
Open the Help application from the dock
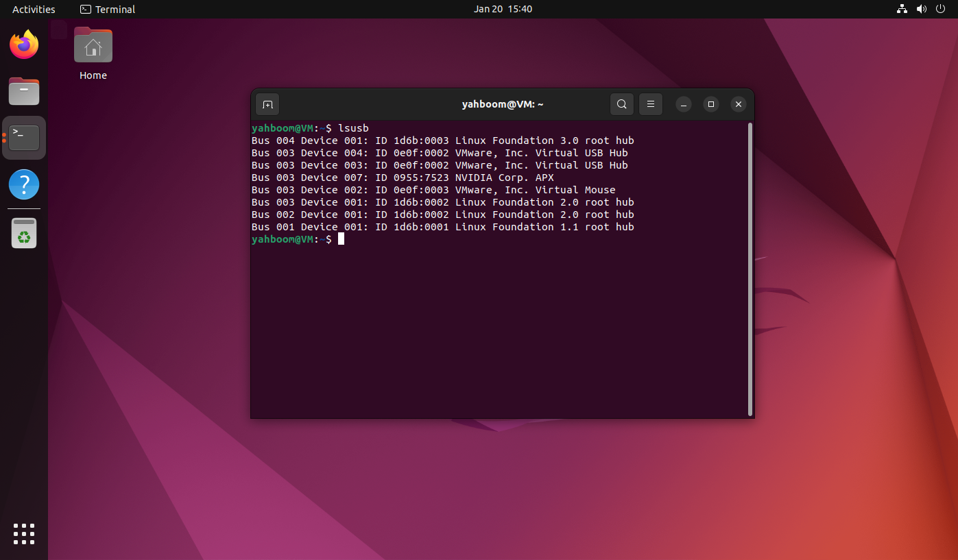pyautogui.click(x=23, y=184)
